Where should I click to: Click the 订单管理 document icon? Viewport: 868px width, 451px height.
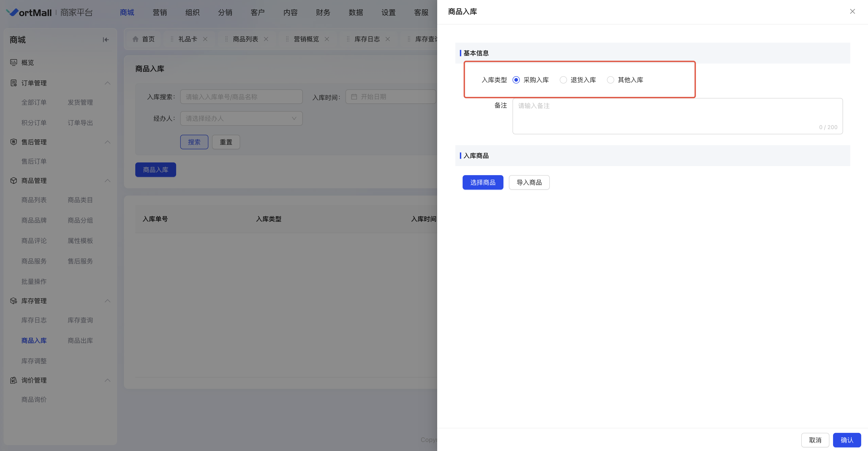pyautogui.click(x=13, y=83)
